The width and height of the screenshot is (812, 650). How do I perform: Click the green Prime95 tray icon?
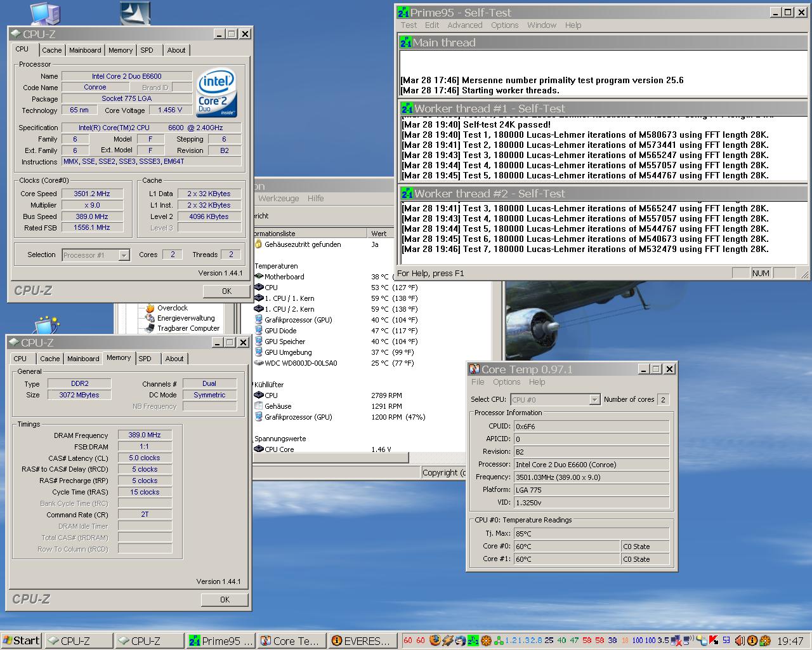[x=473, y=640]
